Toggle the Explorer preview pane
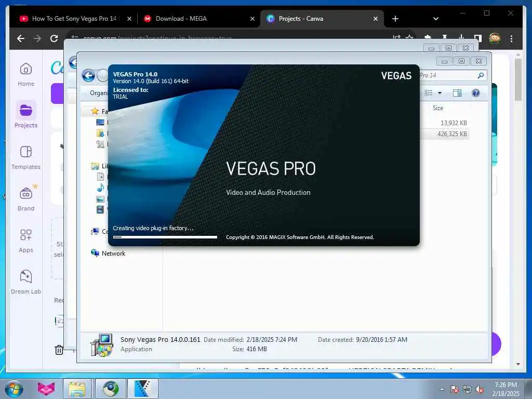 click(x=457, y=93)
